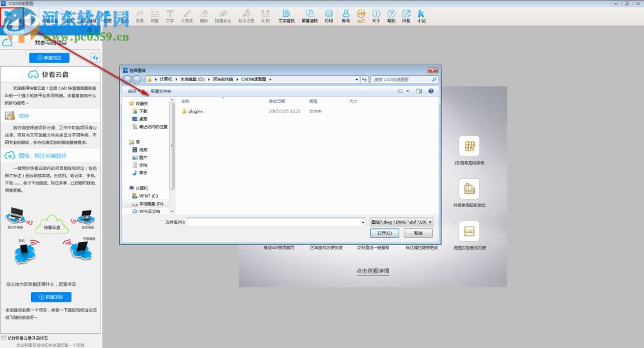
Task: Select 收藏夹 in navigation tree
Action: [138, 104]
